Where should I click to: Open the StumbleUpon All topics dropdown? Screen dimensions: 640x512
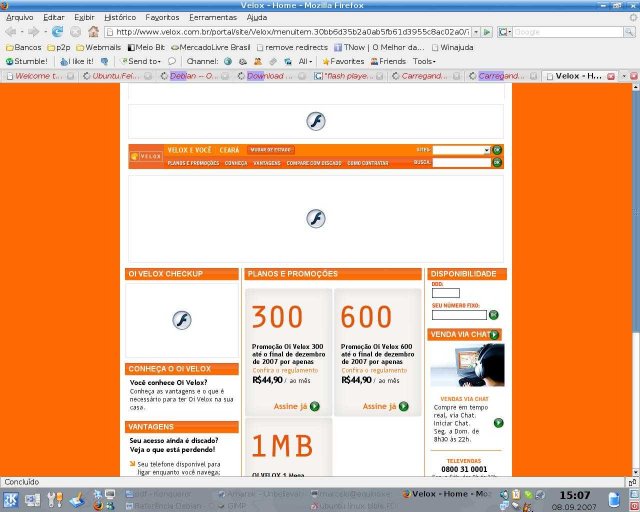point(305,61)
